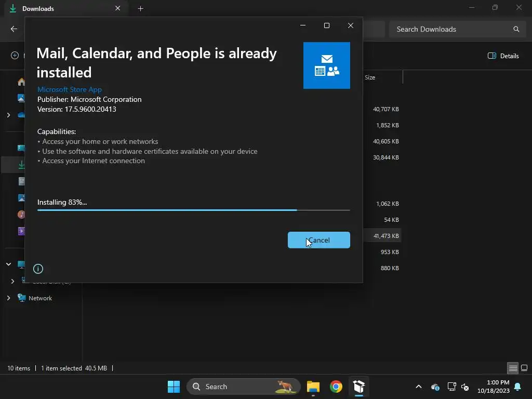Image resolution: width=532 pixels, height=399 pixels.
Task: Click the installing progress bar
Action: pos(193,210)
